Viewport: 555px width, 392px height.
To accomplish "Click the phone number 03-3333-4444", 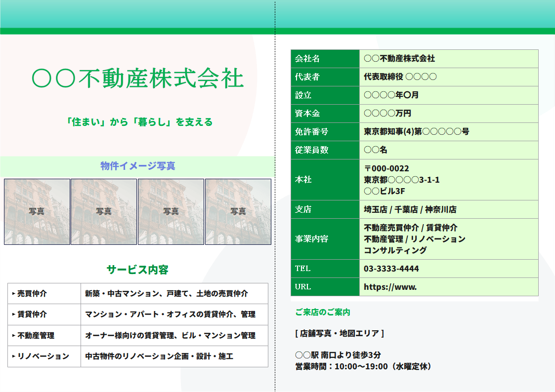I will [390, 269].
